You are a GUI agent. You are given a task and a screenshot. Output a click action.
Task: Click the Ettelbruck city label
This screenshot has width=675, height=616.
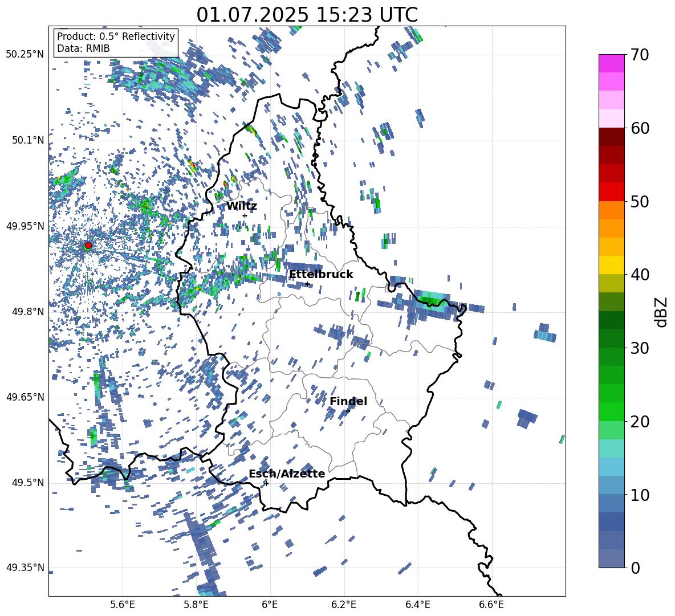point(321,275)
